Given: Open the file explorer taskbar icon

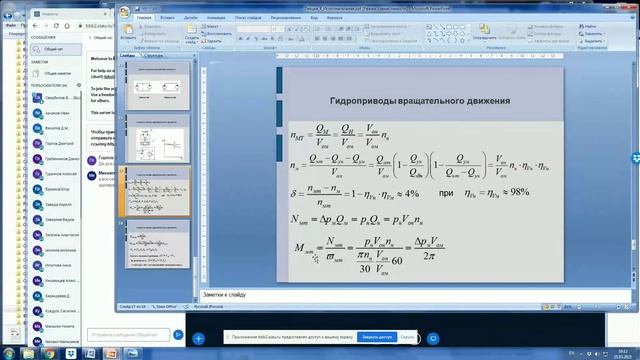Looking at the screenshot, I should click(28, 353).
